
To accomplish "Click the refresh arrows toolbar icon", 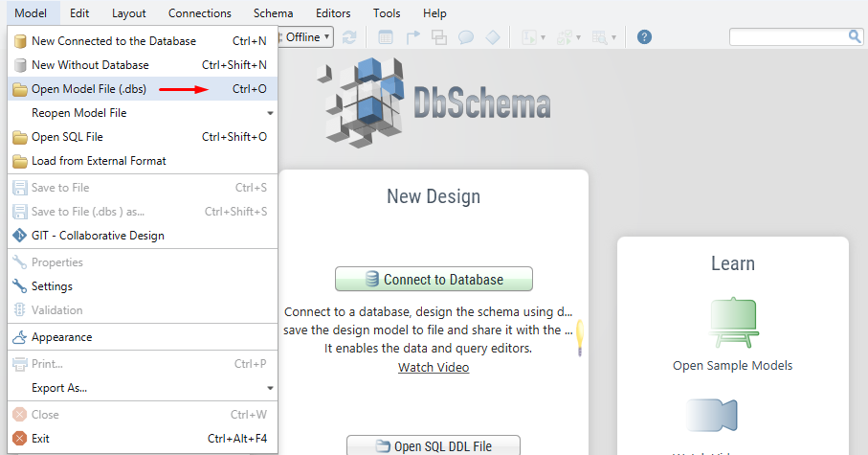I will pos(349,37).
